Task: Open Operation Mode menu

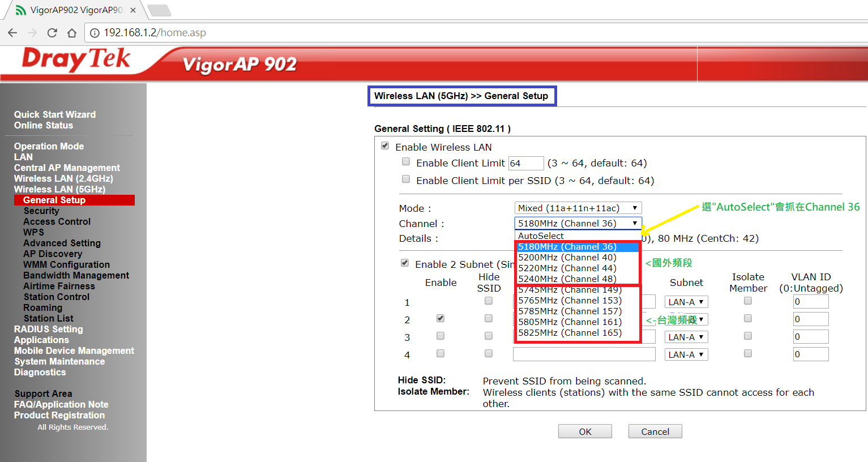Action: [x=49, y=146]
